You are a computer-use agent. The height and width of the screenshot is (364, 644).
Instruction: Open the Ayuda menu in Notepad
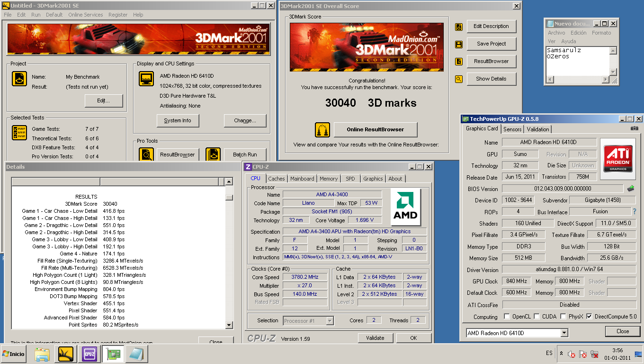[x=569, y=41]
